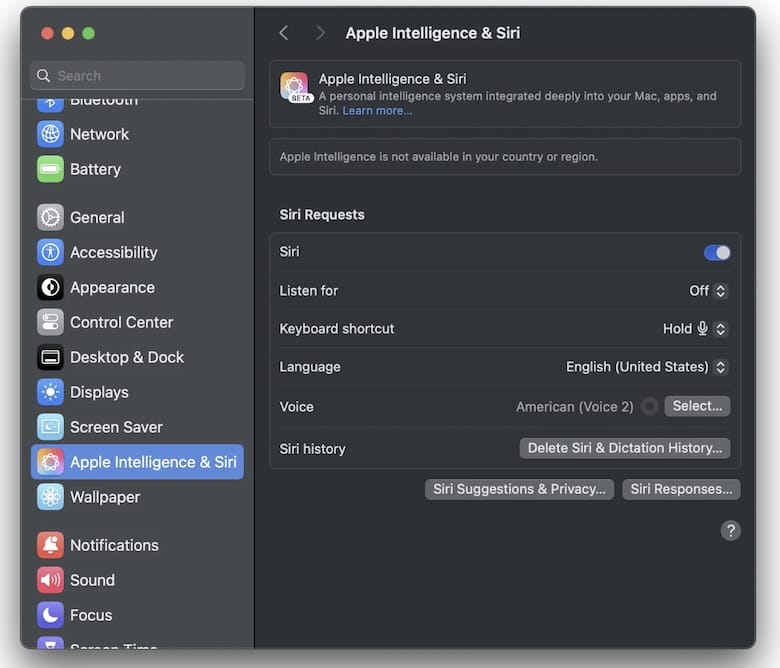The height and width of the screenshot is (668, 780).
Task: Open Siri Suggestions & Privacy dialog
Action: click(519, 489)
